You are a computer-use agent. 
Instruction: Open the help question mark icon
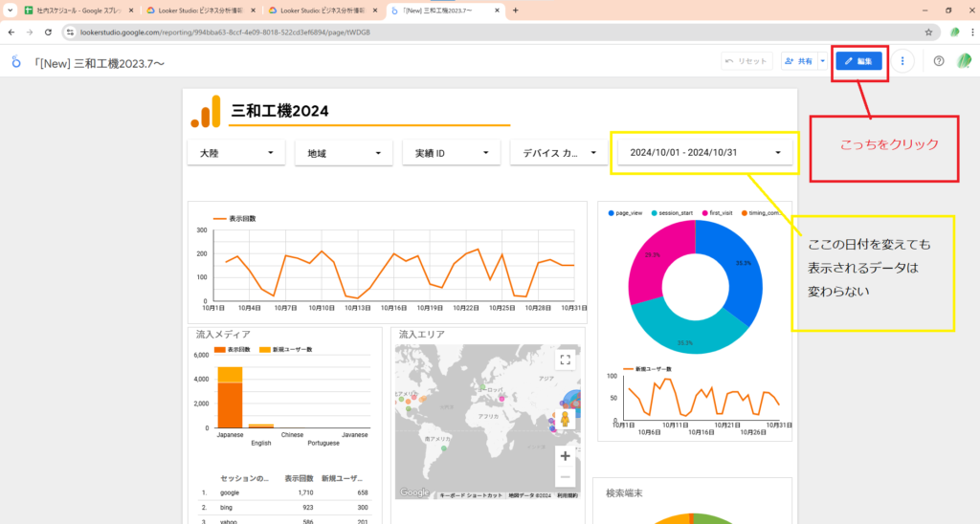click(938, 61)
